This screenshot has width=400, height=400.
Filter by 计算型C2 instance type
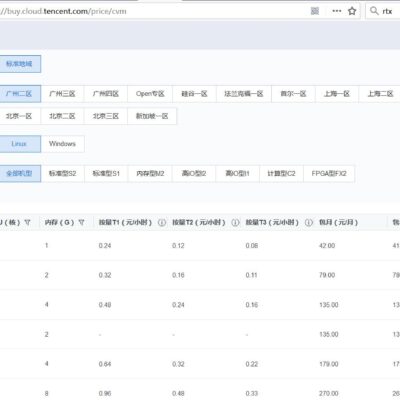[x=281, y=173]
